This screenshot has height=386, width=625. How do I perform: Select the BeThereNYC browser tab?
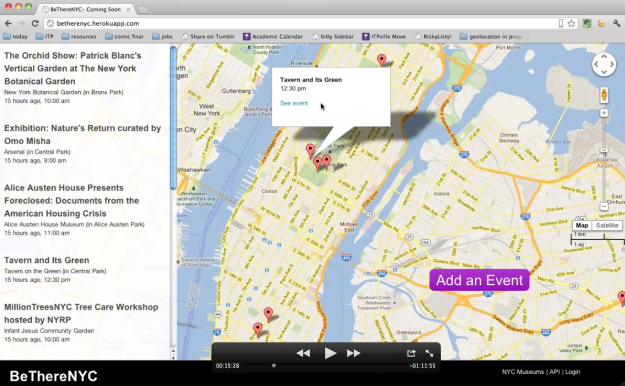[86, 9]
